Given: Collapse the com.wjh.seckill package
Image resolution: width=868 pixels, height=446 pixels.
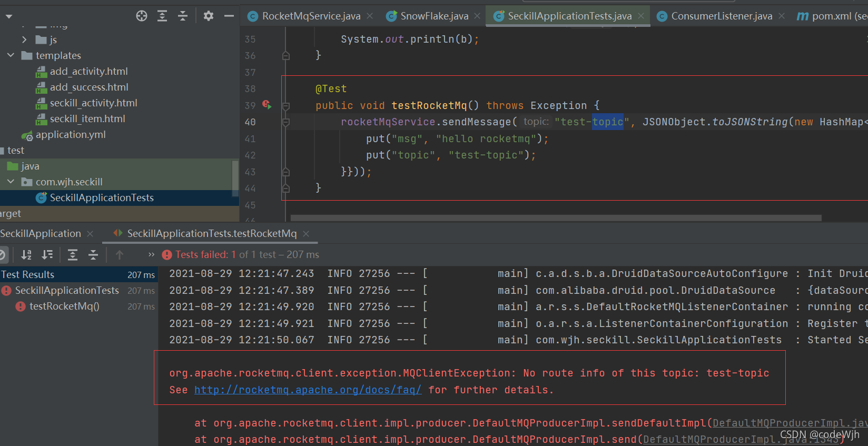Looking at the screenshot, I should pyautogui.click(x=11, y=182).
